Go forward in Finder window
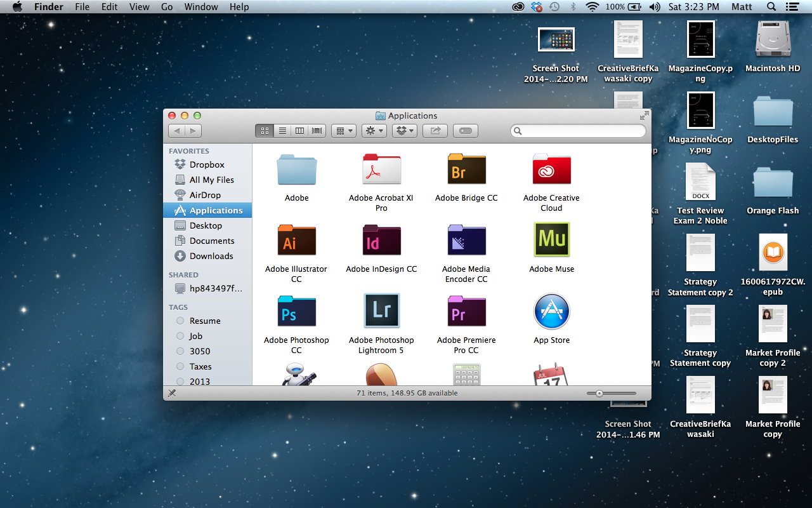Screen dimensions: 812x508 [193, 131]
